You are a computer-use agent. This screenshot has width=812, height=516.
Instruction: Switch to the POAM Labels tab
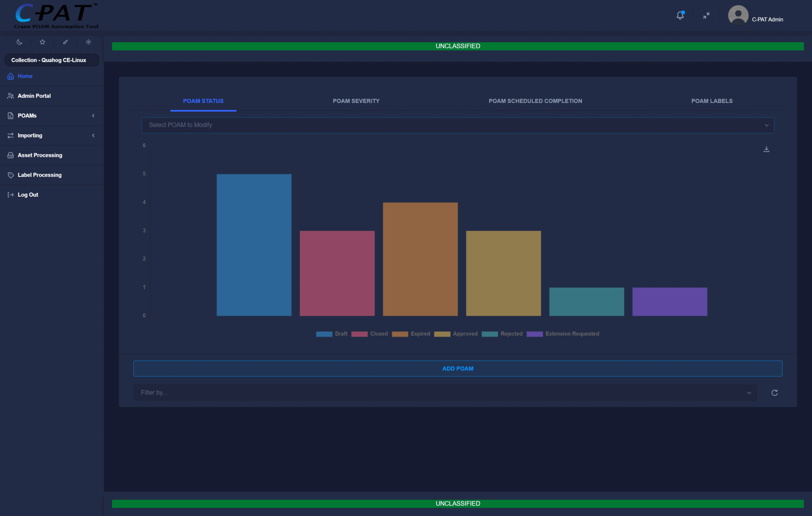712,101
